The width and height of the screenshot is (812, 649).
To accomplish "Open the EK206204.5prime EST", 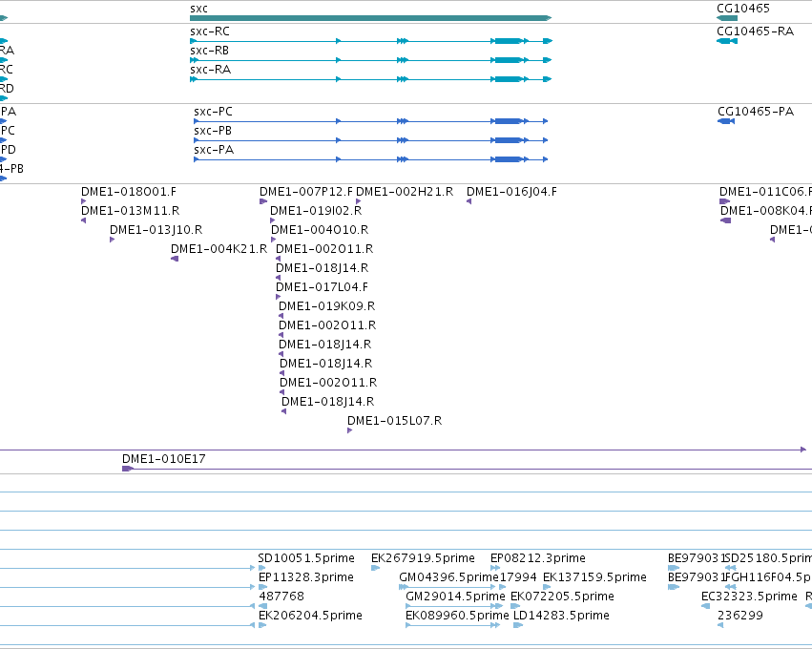I will [262, 626].
